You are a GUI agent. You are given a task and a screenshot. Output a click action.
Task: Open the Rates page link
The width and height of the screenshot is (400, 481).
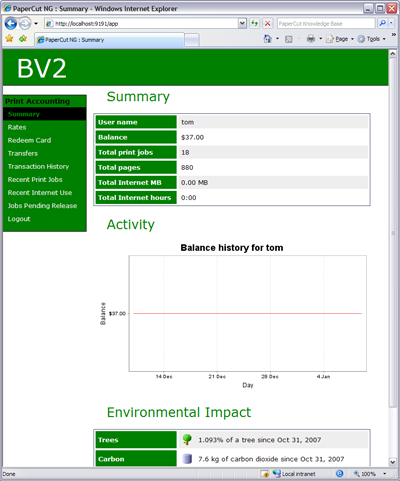click(17, 127)
